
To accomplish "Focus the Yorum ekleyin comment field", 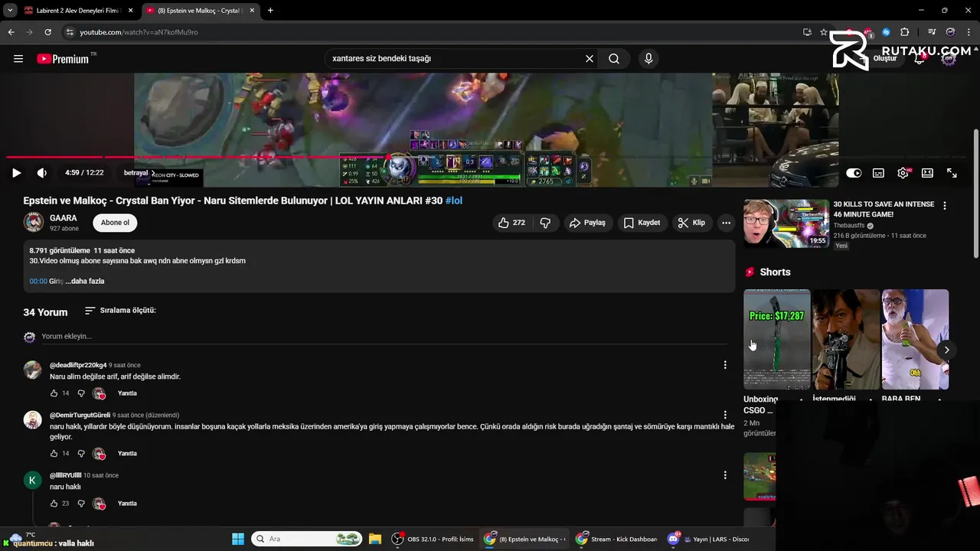I will pyautogui.click(x=383, y=337).
